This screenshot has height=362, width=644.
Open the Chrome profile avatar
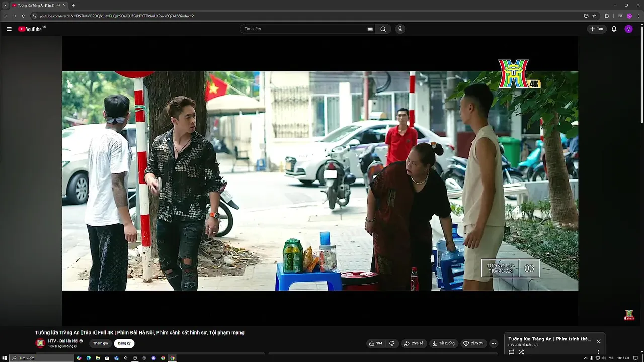click(629, 16)
